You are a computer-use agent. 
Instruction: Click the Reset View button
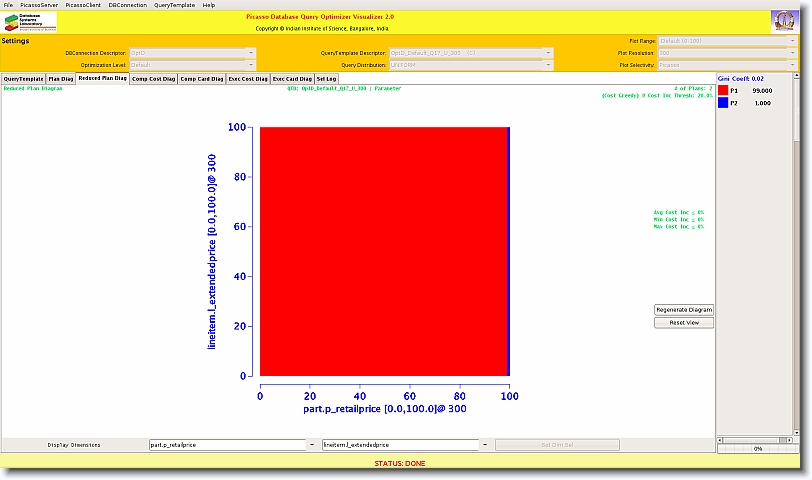tap(684, 323)
